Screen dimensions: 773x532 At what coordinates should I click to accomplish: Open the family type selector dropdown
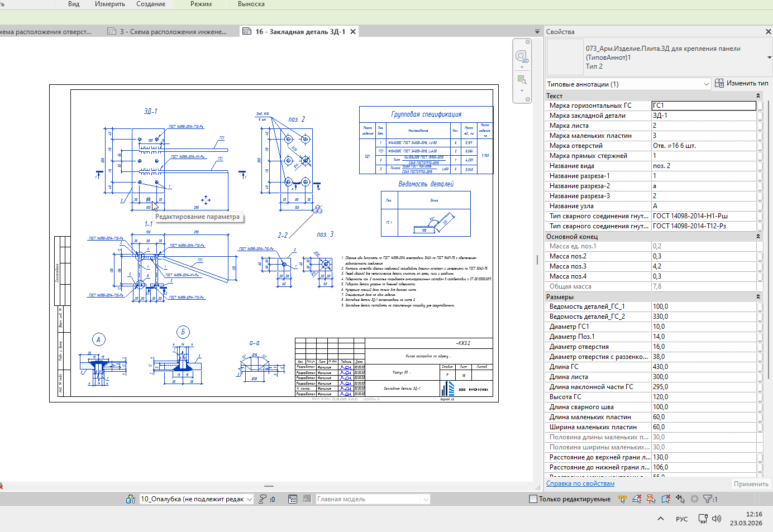pos(769,57)
